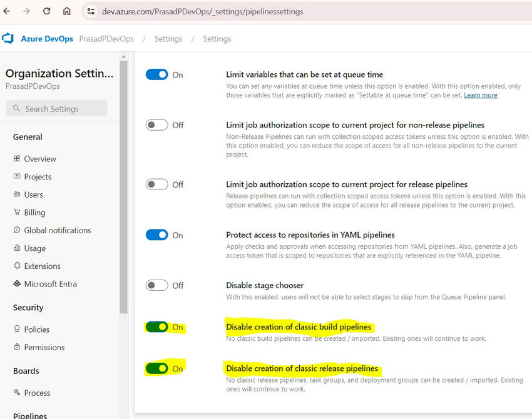532x419 pixels.
Task: Click the Azure DevOps logo
Action: tap(8, 38)
